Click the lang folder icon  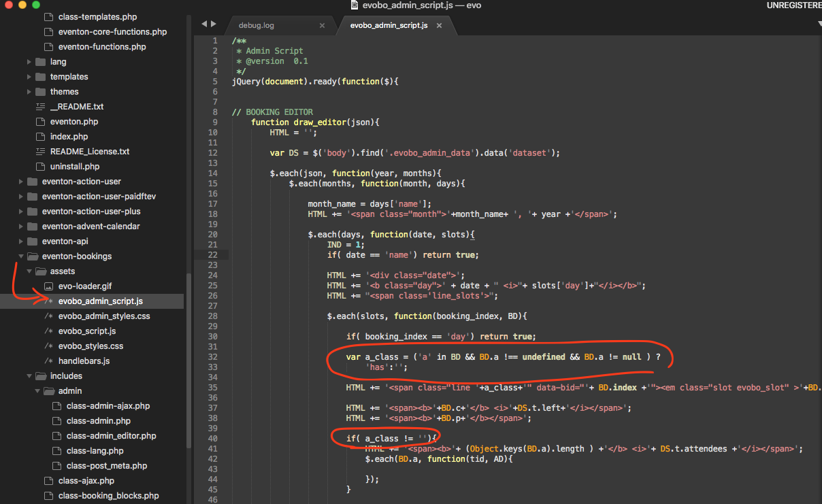(40, 62)
